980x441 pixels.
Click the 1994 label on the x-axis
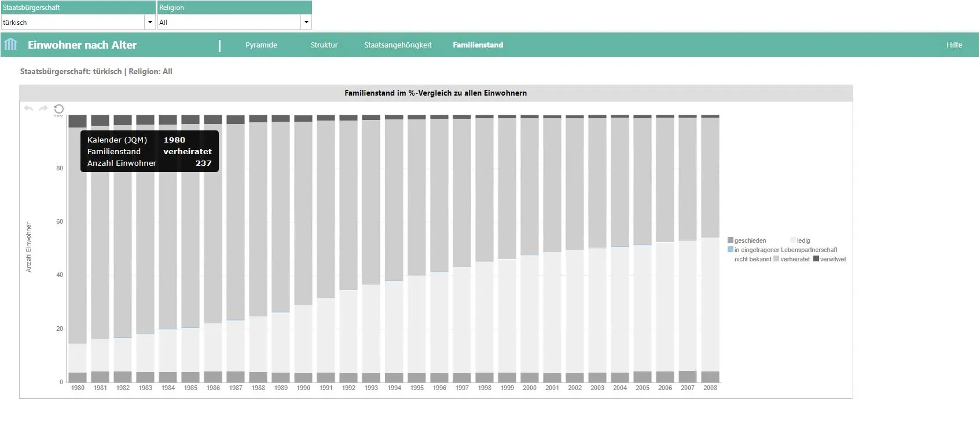394,388
